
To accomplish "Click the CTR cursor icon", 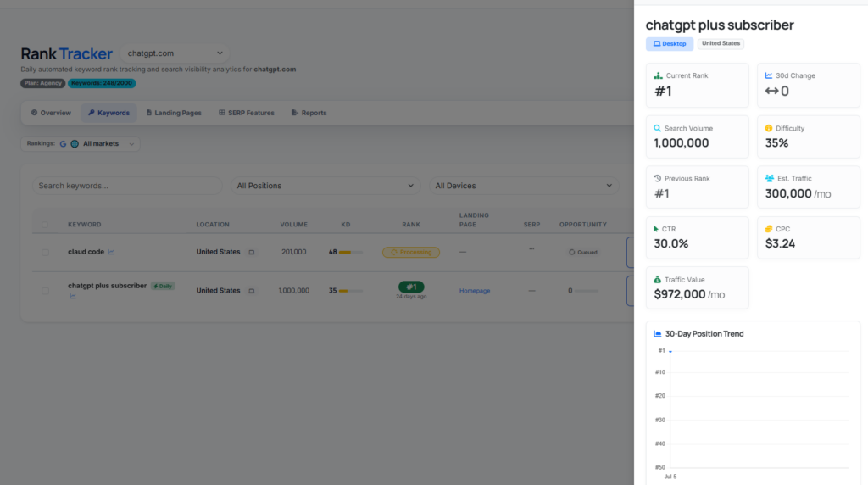I will (x=656, y=229).
